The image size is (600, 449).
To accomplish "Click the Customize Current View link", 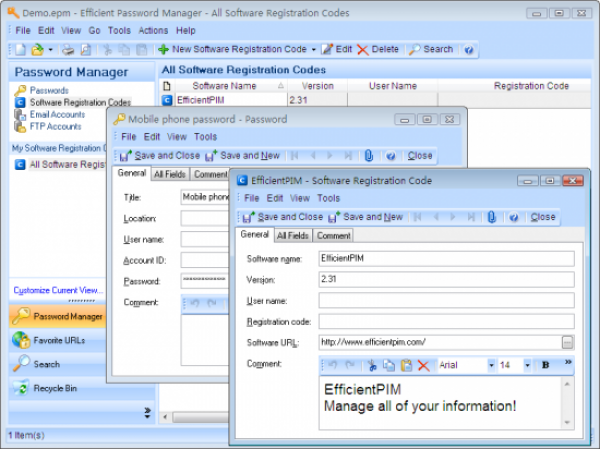I will (57, 290).
